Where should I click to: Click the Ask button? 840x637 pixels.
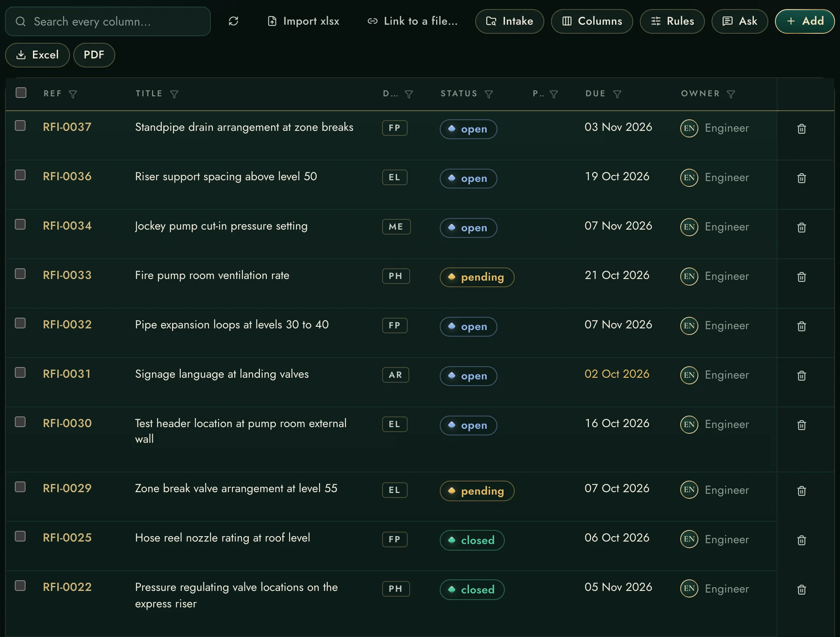point(740,21)
